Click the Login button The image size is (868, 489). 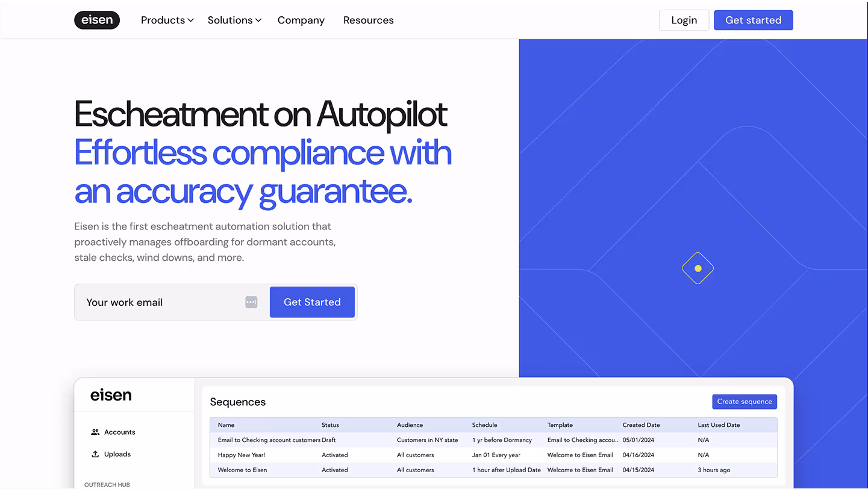tap(684, 20)
